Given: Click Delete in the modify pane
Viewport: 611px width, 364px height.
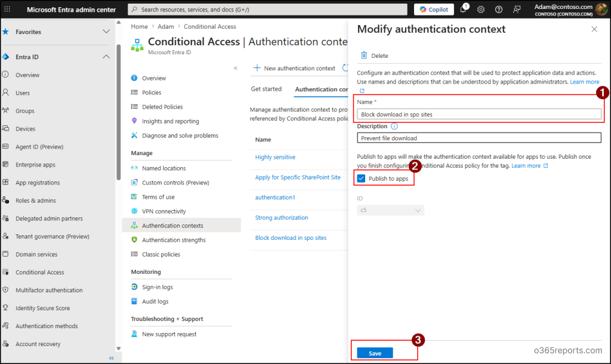Looking at the screenshot, I should [374, 55].
